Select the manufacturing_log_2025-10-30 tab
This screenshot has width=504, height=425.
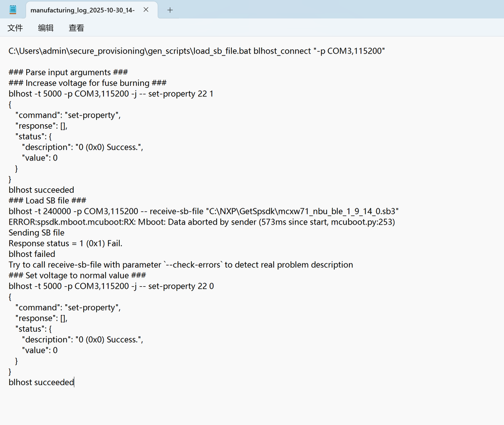pos(81,9)
